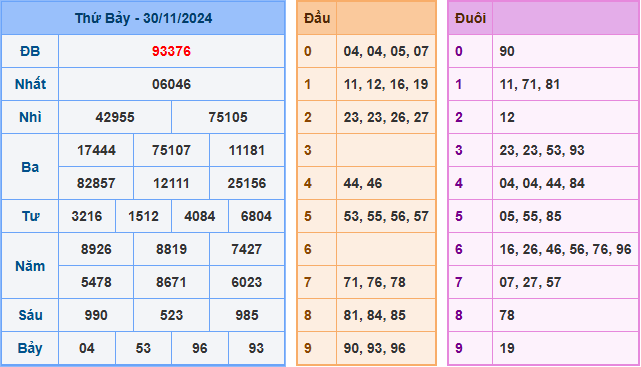Select the Đuôi values '16, 26, 46, 56, 76, 96'
The height and width of the screenshot is (367, 641).
coord(565,249)
